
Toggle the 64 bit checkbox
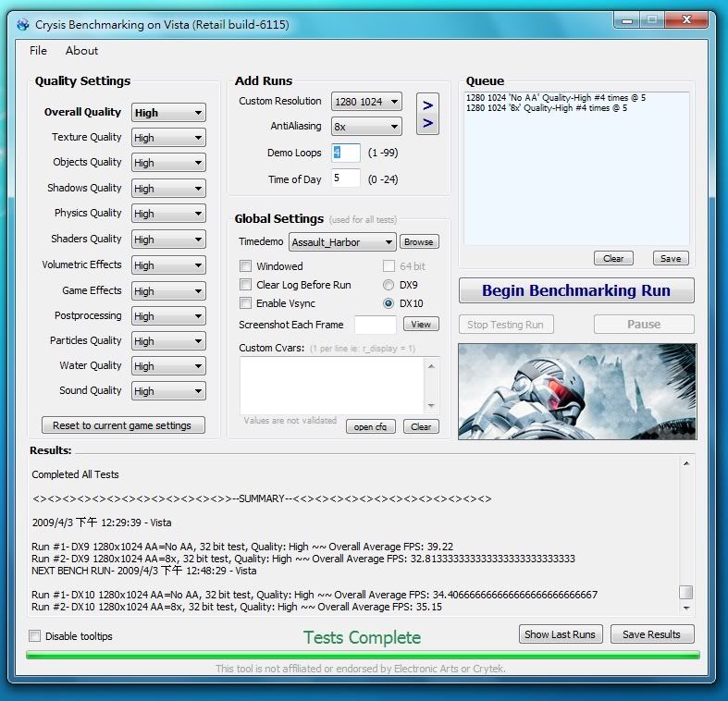(389, 266)
